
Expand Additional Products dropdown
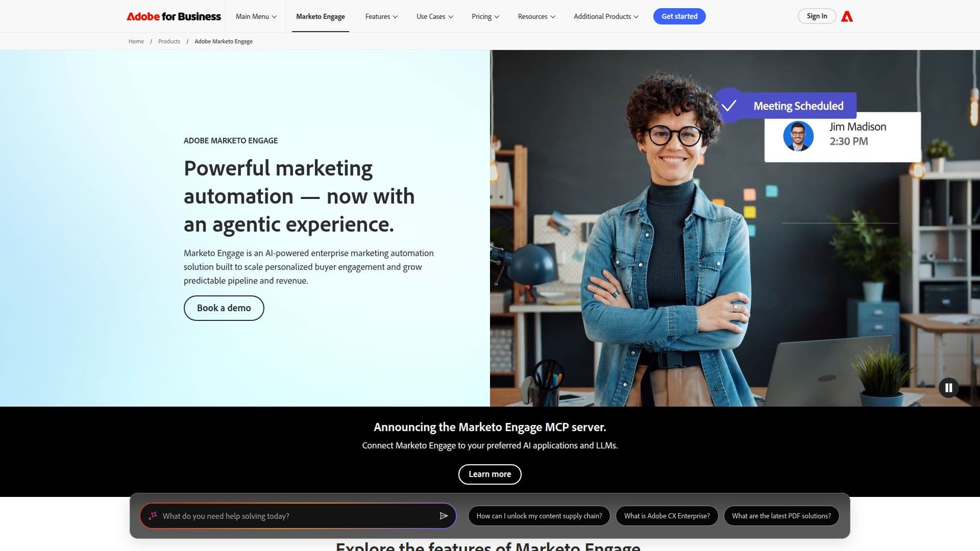[606, 16]
